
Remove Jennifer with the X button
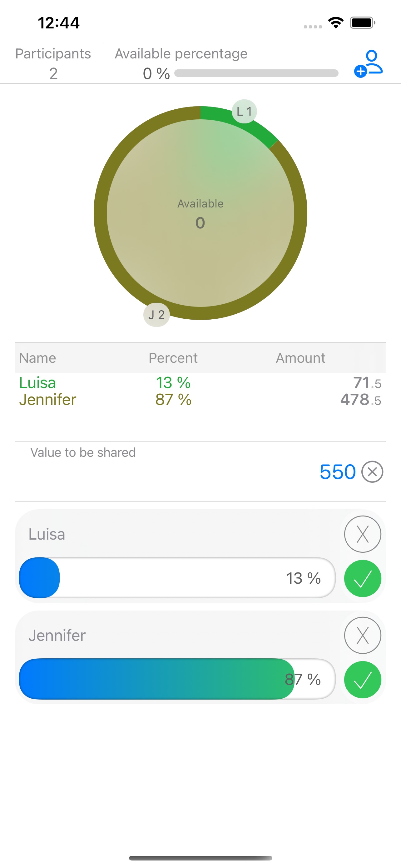coord(362,635)
